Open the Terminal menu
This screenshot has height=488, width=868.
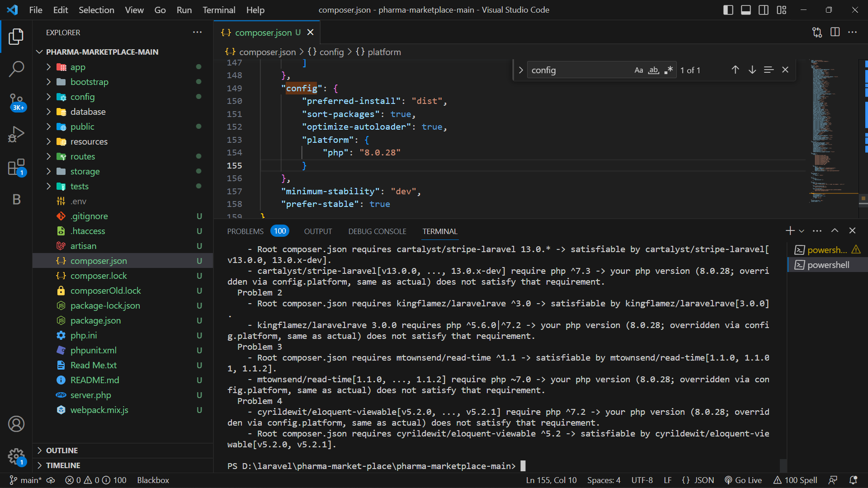219,10
